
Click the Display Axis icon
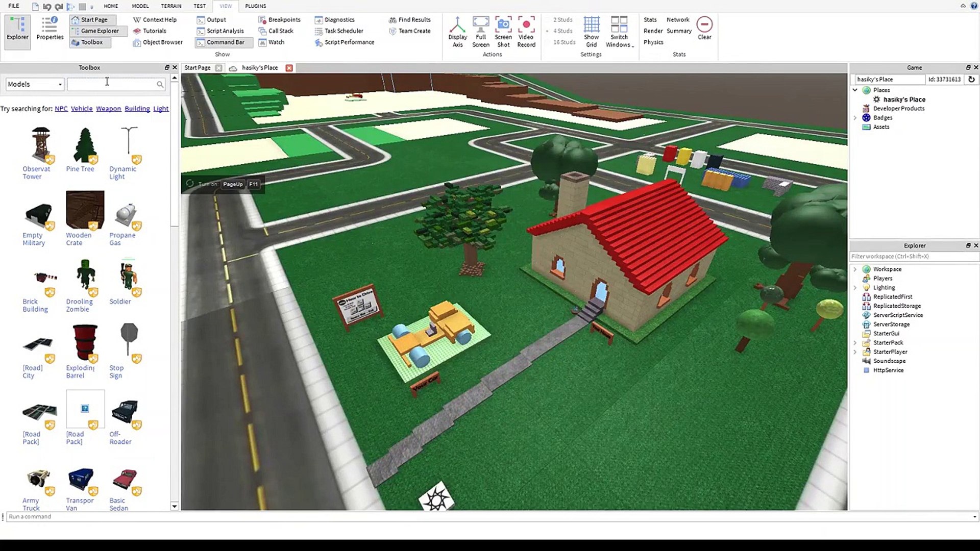pos(457,32)
